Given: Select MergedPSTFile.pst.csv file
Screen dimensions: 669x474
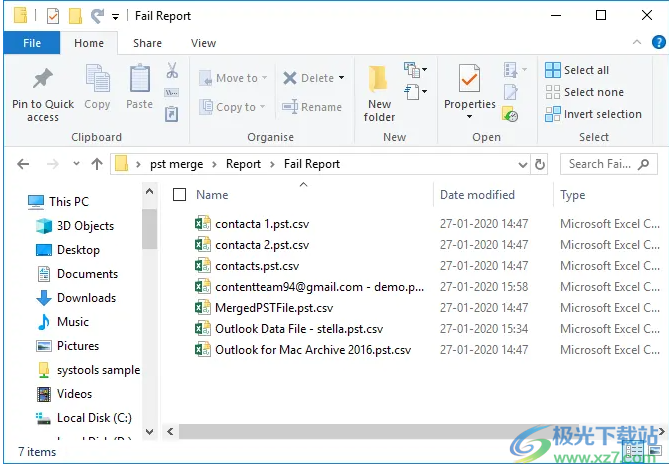Looking at the screenshot, I should 274,308.
